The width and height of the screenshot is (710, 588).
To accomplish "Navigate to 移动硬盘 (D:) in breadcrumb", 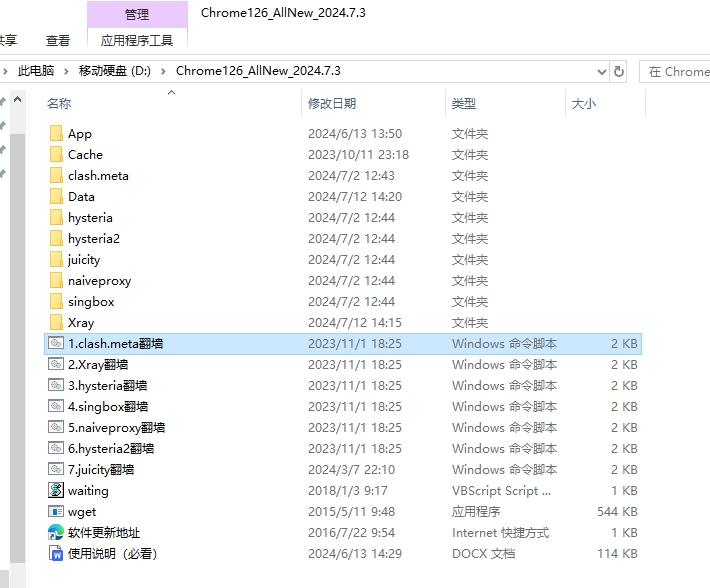I will pyautogui.click(x=115, y=71).
